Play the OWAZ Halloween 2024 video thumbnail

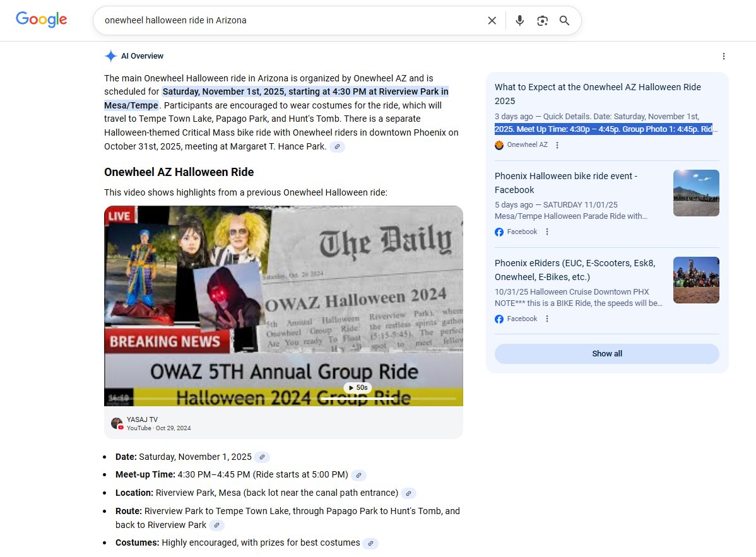283,306
